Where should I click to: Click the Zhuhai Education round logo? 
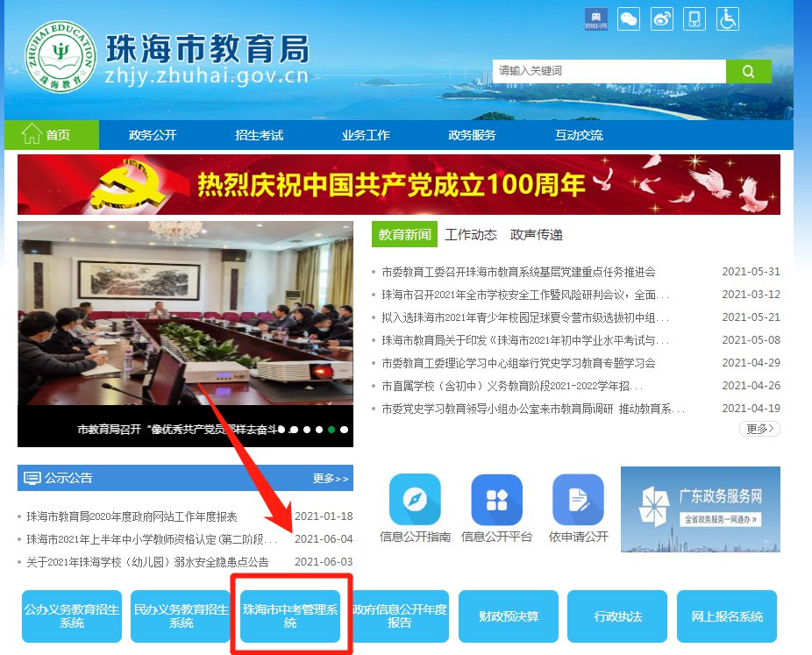(x=61, y=56)
